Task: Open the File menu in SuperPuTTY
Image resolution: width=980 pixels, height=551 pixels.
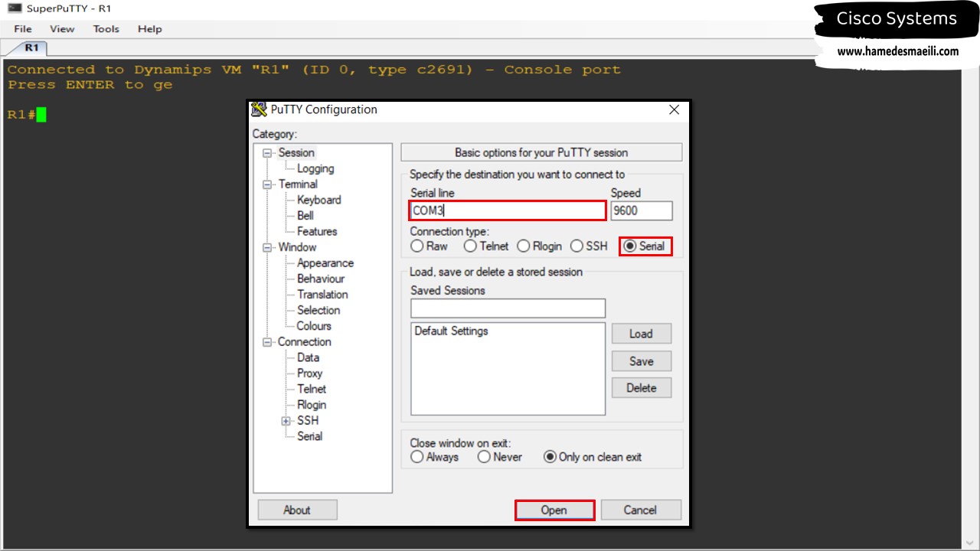Action: pos(23,29)
